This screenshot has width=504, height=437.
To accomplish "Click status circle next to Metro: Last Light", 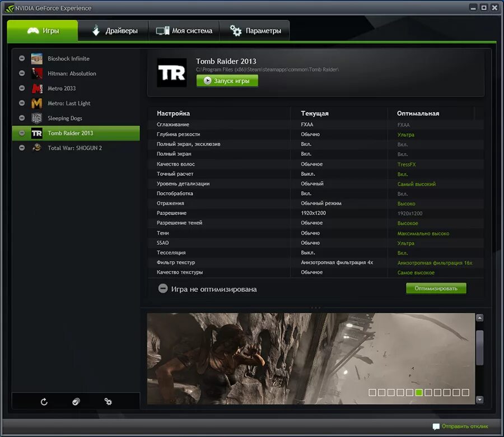I will click(22, 103).
